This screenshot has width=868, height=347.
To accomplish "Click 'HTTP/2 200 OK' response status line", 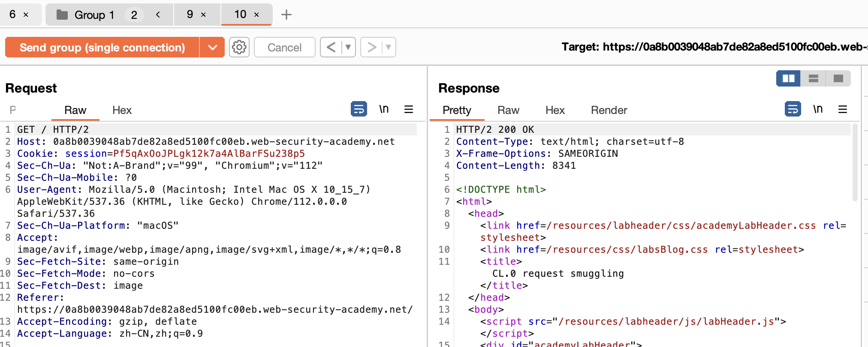I will pyautogui.click(x=495, y=129).
